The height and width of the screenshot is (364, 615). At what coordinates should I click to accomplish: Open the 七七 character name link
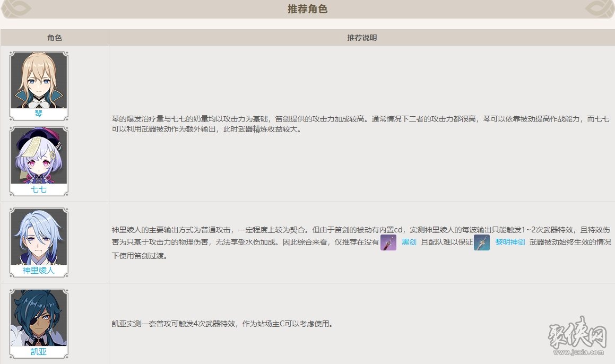click(x=38, y=189)
